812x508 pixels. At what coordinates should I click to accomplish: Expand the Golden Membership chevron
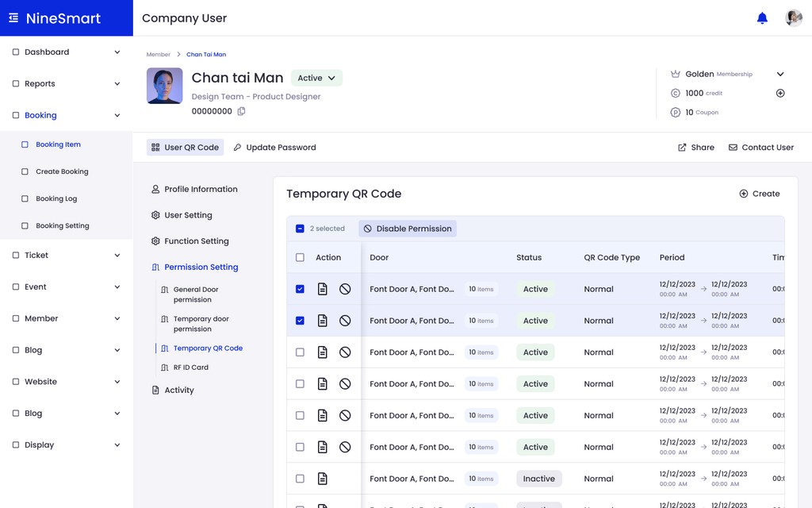click(x=780, y=74)
